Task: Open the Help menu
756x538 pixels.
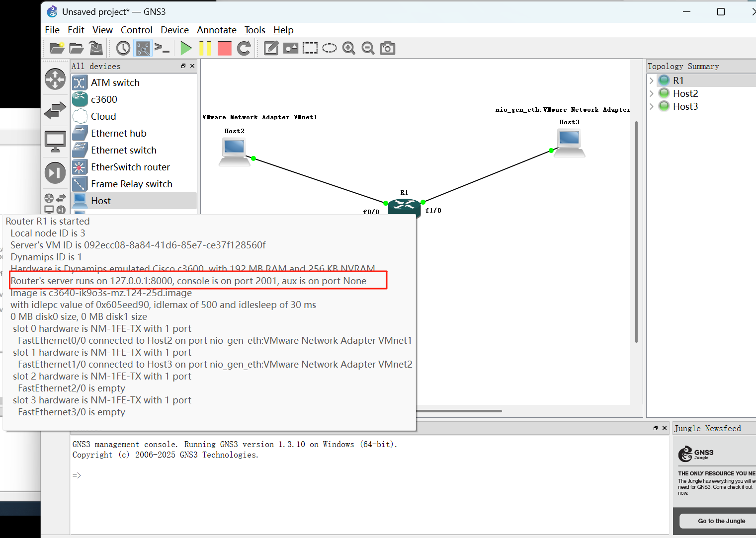Action: pyautogui.click(x=283, y=30)
